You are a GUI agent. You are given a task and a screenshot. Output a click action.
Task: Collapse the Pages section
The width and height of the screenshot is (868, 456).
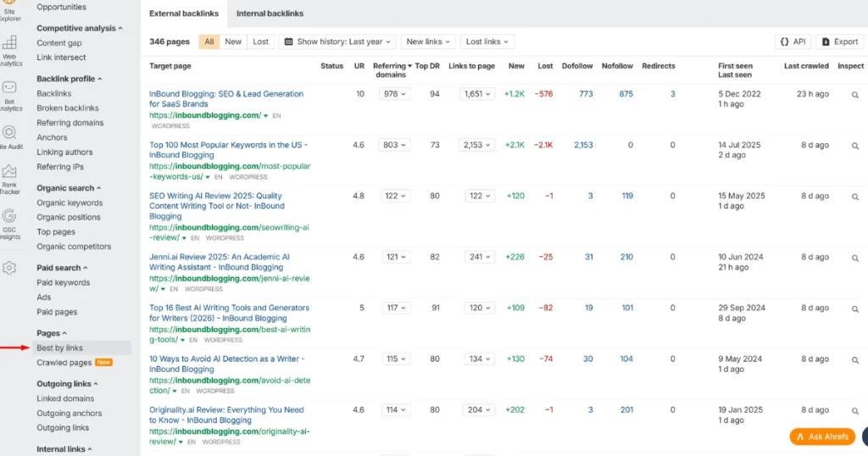click(x=52, y=333)
